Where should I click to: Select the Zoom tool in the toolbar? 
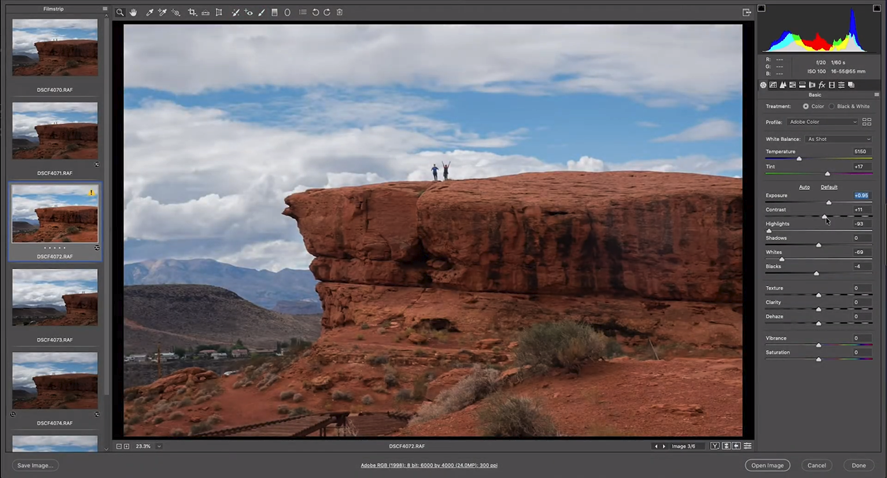(120, 12)
